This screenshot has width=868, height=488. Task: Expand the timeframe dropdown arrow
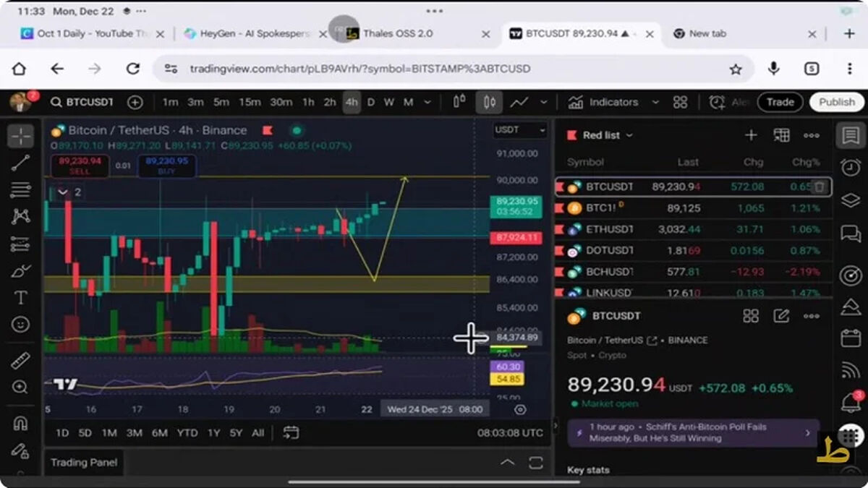(427, 102)
